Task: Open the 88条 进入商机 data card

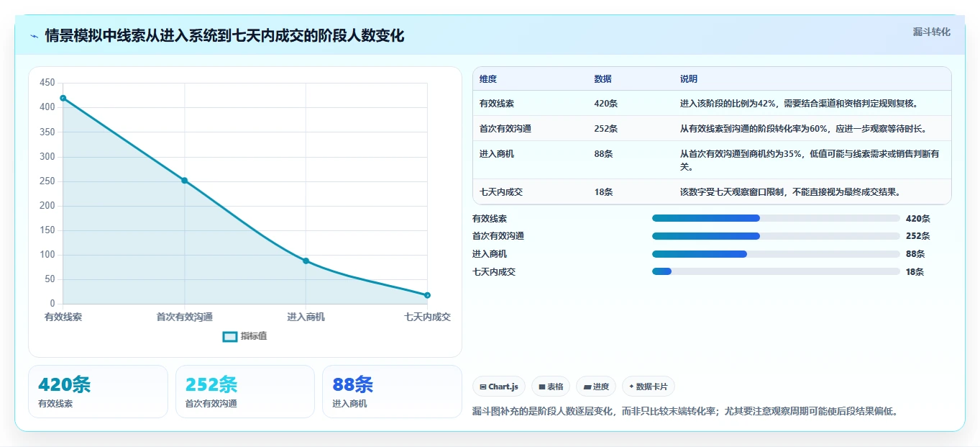Action: click(392, 392)
